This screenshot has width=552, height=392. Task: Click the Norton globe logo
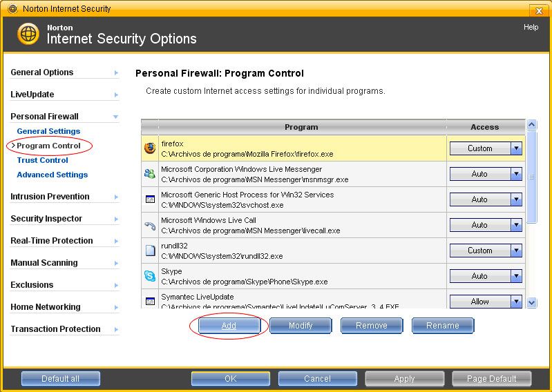(28, 34)
